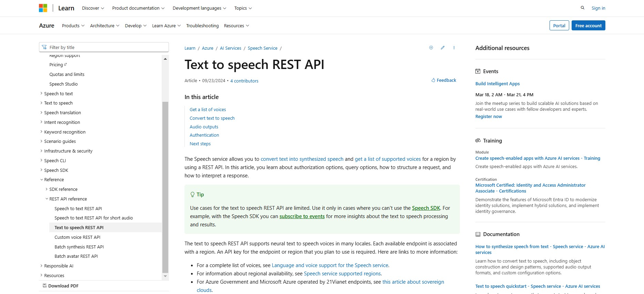Select Batch synthesis REST API item
Viewport: 644px width, 294px height.
coord(79,247)
